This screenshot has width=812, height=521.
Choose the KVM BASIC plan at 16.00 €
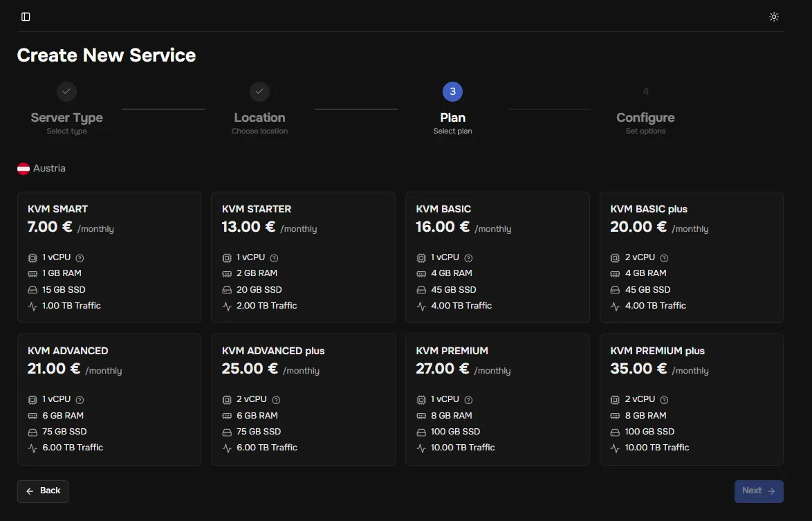click(x=497, y=257)
